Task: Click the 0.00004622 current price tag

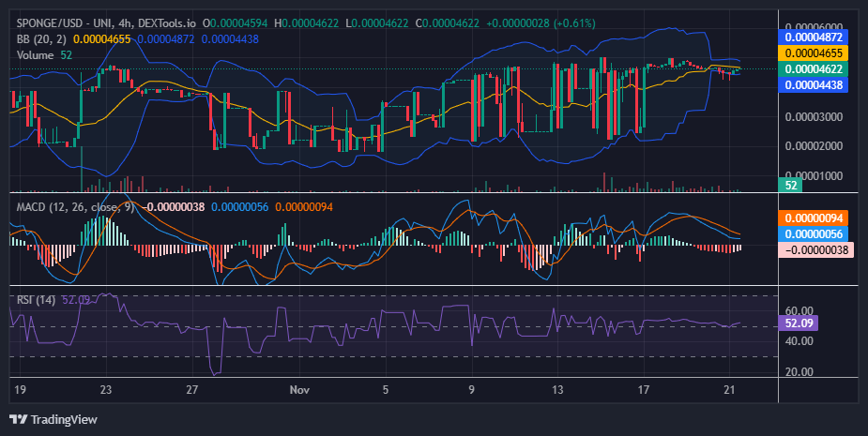Action: pos(814,69)
